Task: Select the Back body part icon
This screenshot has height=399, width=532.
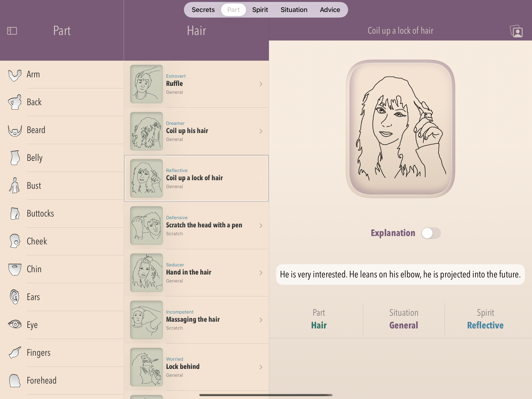Action: (x=15, y=102)
